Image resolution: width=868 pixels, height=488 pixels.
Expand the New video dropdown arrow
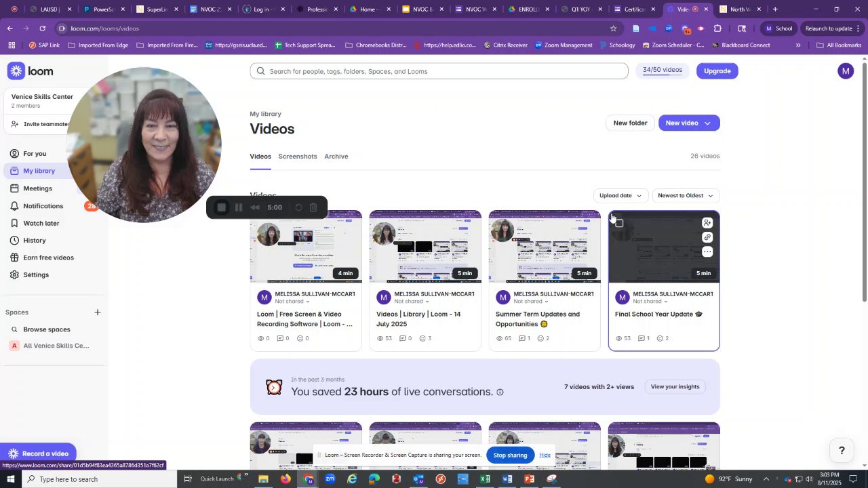(707, 123)
